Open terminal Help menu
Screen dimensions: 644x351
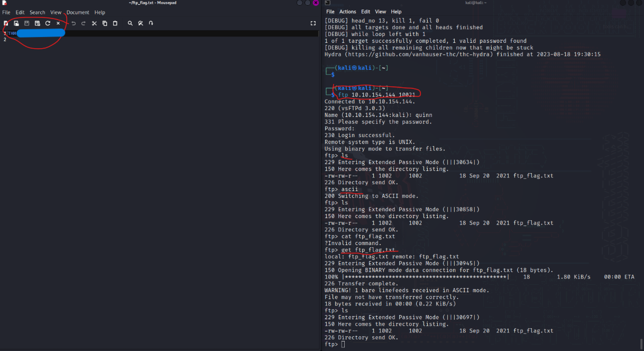click(x=396, y=12)
